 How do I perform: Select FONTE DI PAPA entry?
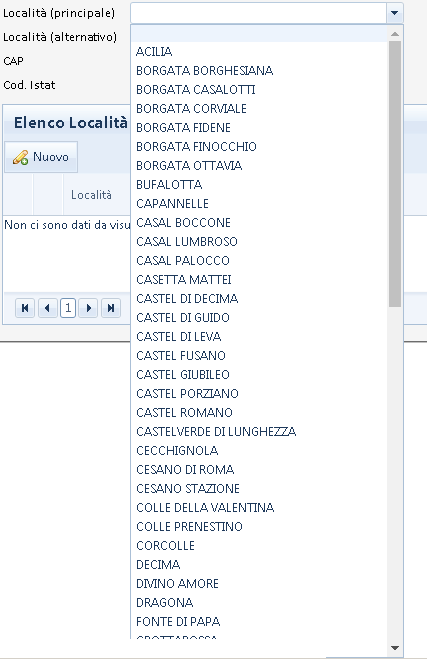259,622
